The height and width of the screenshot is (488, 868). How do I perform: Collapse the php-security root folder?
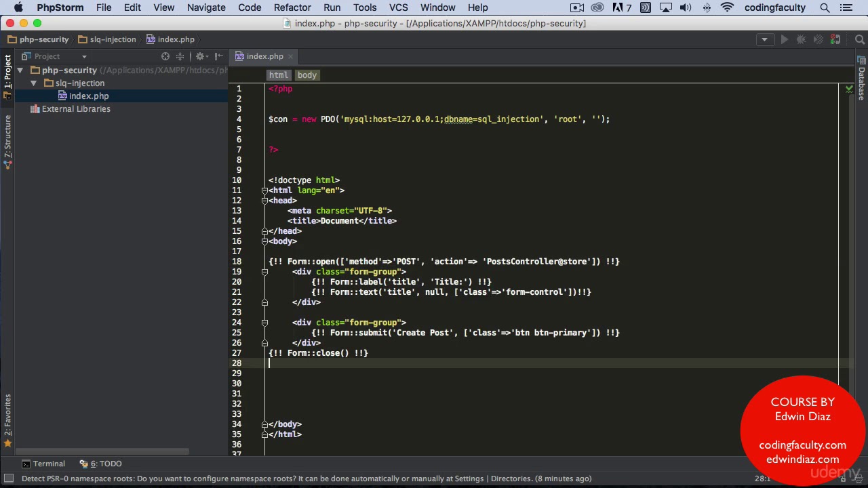[x=20, y=70]
